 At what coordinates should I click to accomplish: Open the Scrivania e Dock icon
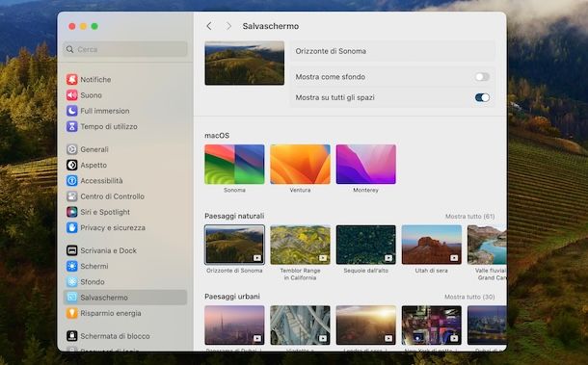(x=72, y=250)
